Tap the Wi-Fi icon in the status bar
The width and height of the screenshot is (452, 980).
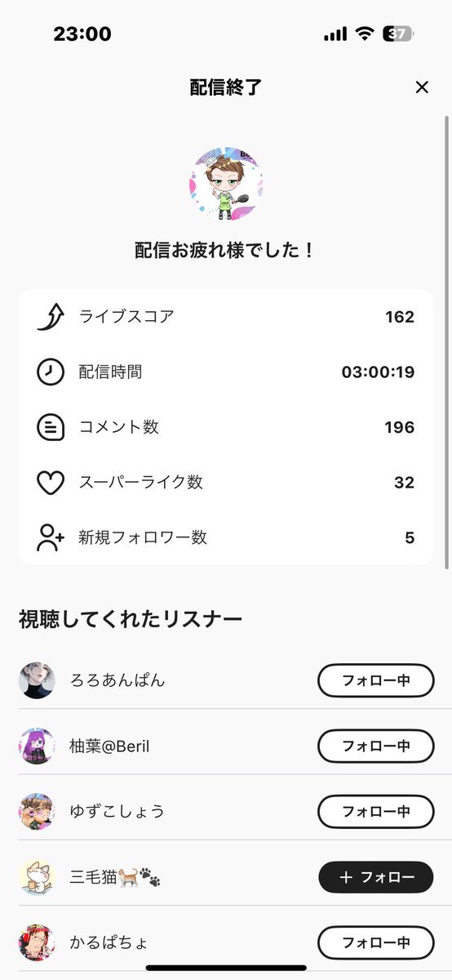click(x=365, y=34)
